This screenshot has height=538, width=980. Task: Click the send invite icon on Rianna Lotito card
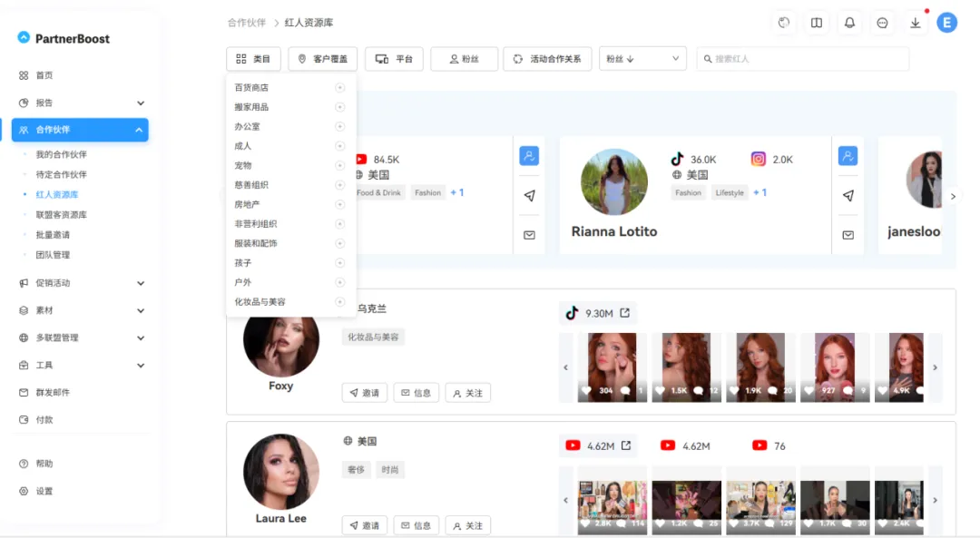848,196
